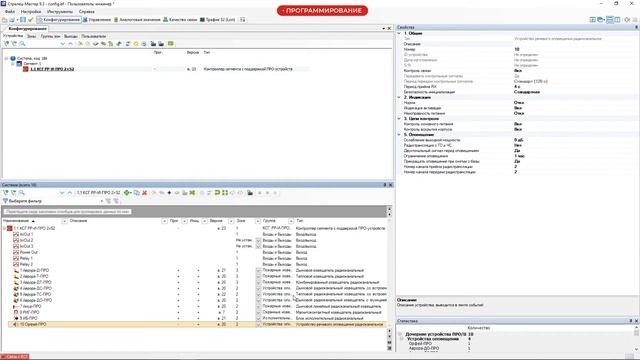640x360 pixels.
Task: Select the Выходы sub-tab
Action: coord(71,36)
